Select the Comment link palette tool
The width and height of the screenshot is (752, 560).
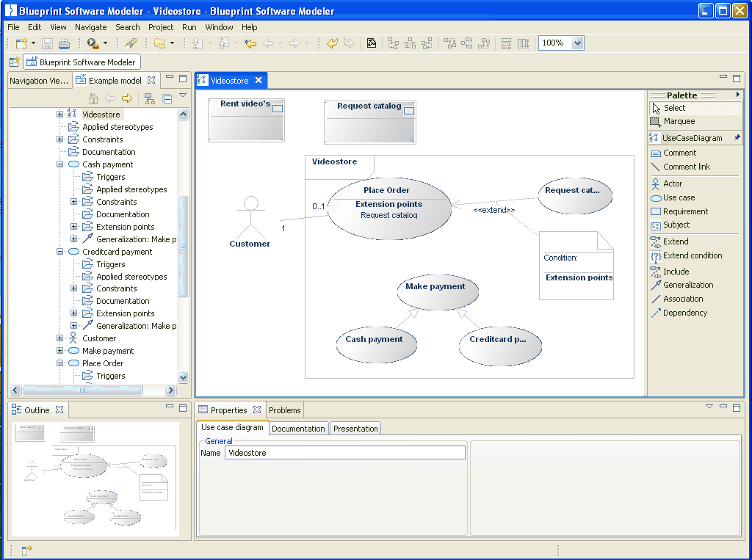tap(686, 167)
